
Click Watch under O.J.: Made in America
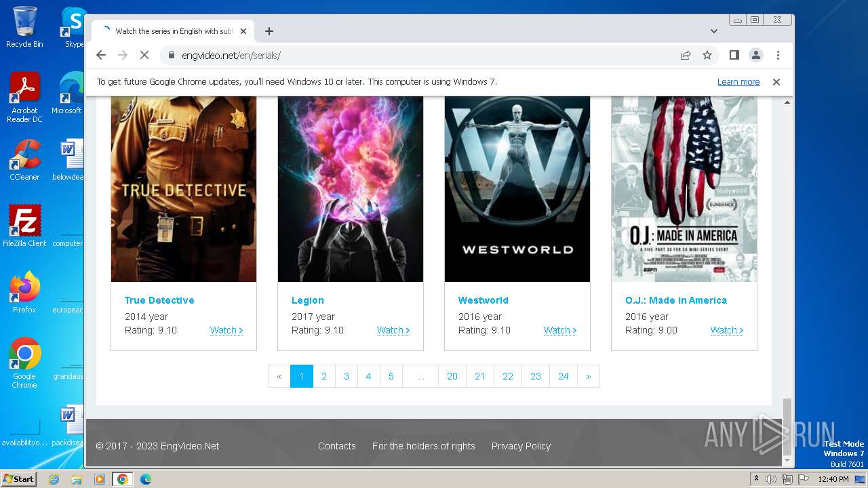coord(727,330)
